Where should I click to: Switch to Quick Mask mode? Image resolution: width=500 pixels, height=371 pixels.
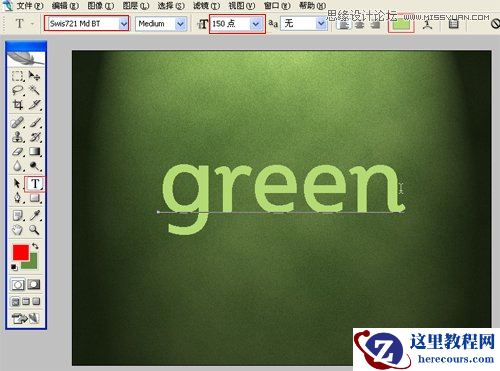coord(34,284)
